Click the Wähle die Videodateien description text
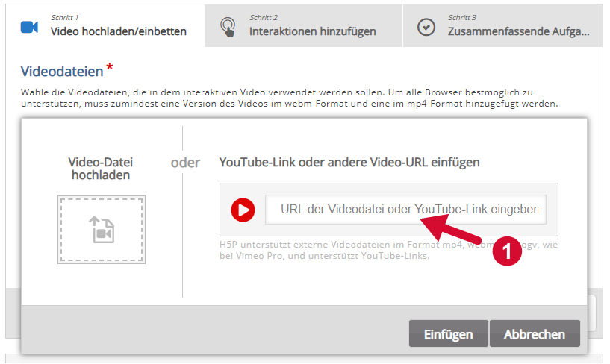Viewport: 610px width, 364px height. 290,98
